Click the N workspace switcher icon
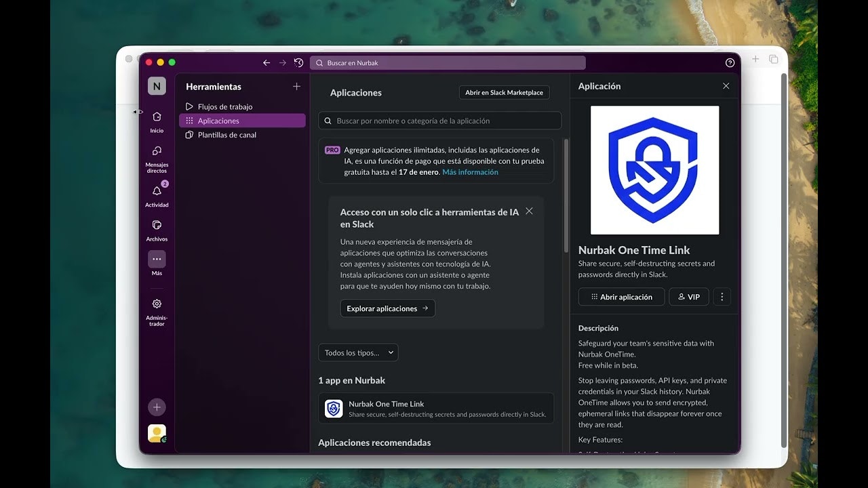868x488 pixels. pyautogui.click(x=157, y=86)
